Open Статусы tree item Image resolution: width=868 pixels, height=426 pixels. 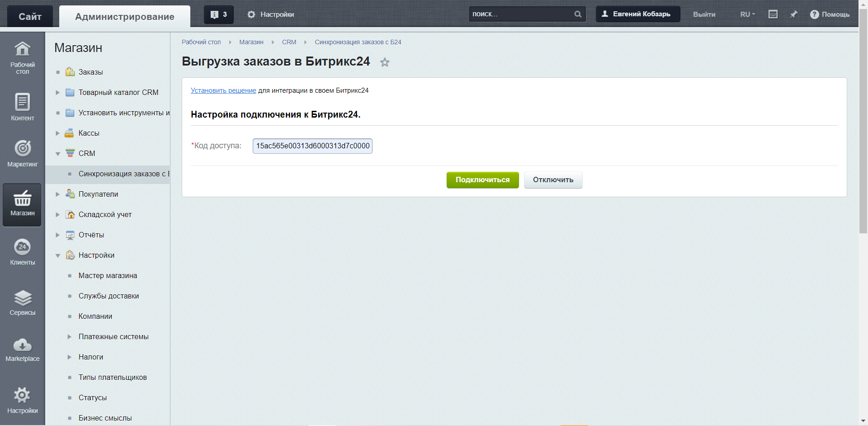pyautogui.click(x=93, y=398)
